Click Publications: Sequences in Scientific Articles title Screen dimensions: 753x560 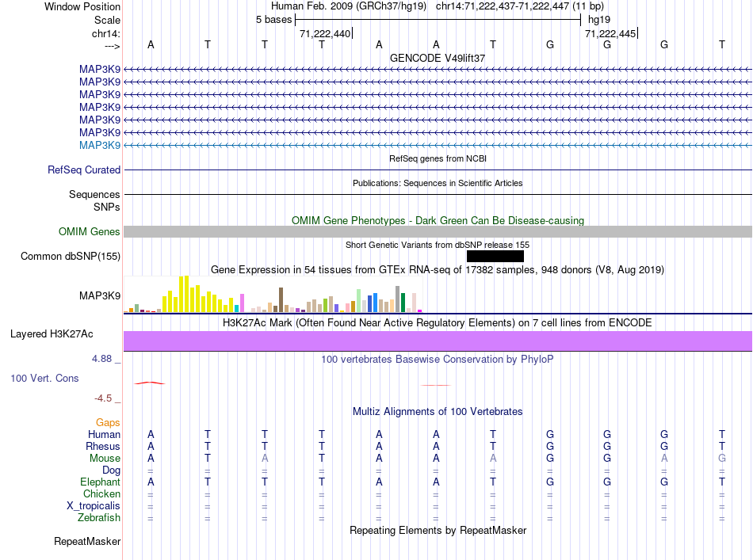438,183
